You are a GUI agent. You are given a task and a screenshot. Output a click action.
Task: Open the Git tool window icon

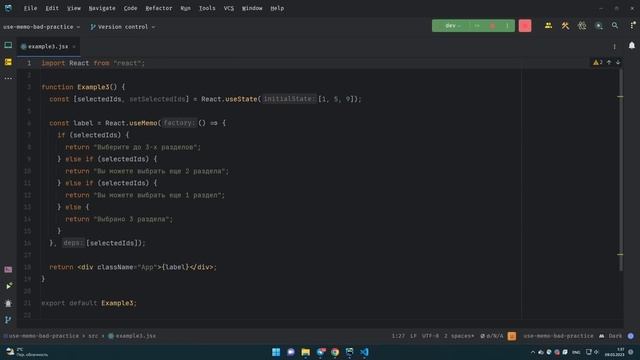point(8,320)
